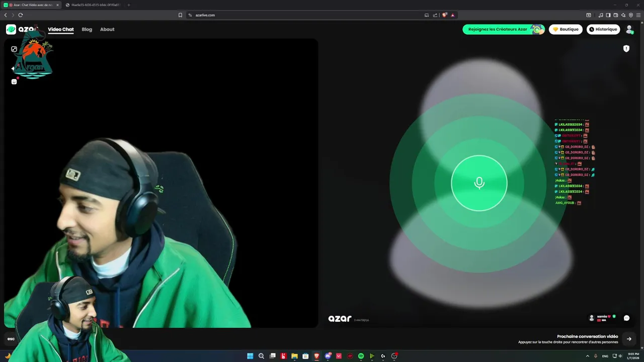The image size is (644, 362).
Task: Click the ENG language indicator
Action: (x=605, y=356)
